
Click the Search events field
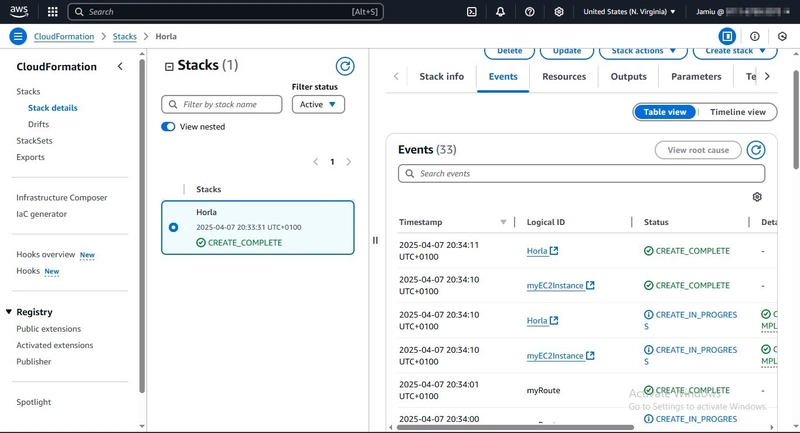[x=582, y=173]
